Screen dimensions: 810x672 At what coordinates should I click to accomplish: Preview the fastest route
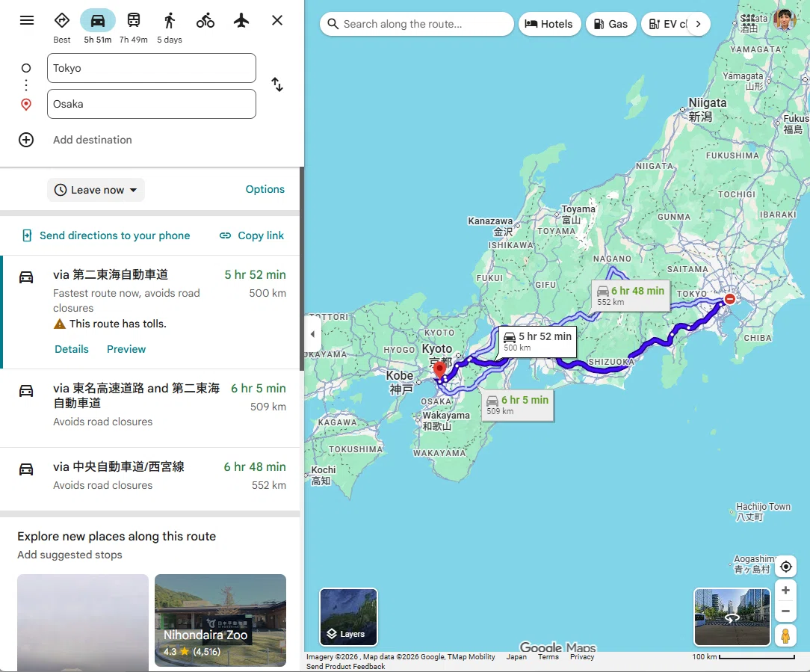click(x=126, y=349)
